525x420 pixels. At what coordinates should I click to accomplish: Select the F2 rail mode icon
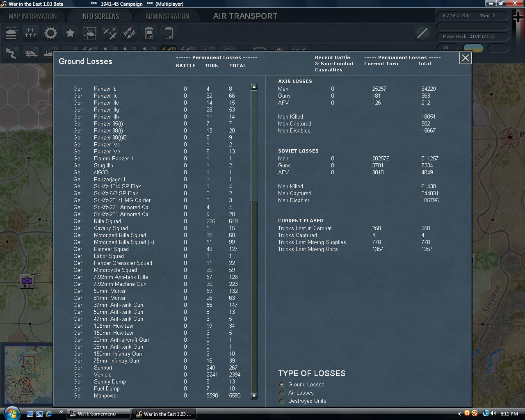pyautogui.click(x=31, y=53)
